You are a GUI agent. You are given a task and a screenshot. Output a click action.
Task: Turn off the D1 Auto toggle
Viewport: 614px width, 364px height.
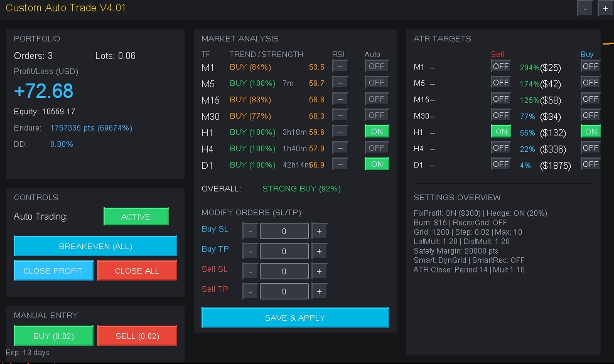click(x=377, y=164)
